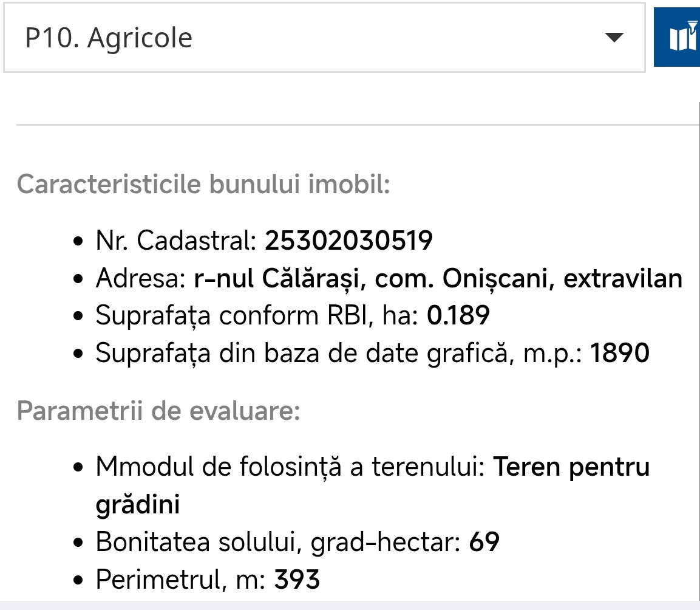This screenshot has width=700, height=610.
Task: Select cadastral number 25302030519
Action: point(348,241)
